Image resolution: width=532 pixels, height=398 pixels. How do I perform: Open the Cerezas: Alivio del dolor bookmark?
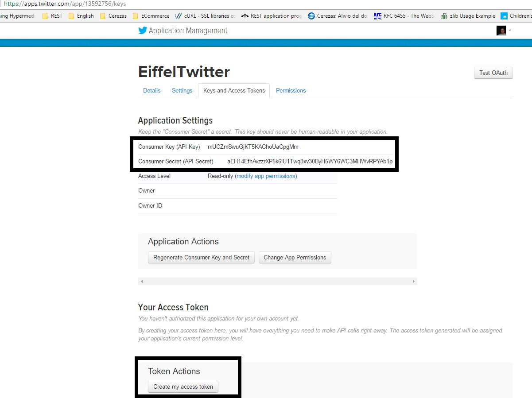click(x=338, y=16)
